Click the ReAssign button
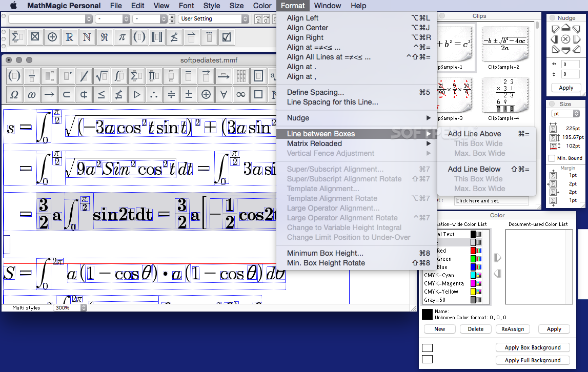Screen dimensions: 588x372 tap(513, 329)
